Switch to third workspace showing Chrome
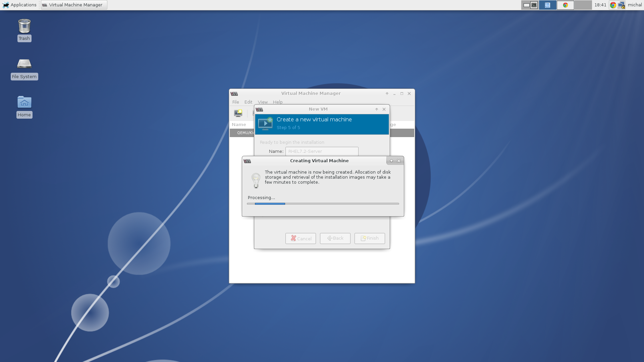Viewport: 644px width, 362px height. click(x=566, y=5)
